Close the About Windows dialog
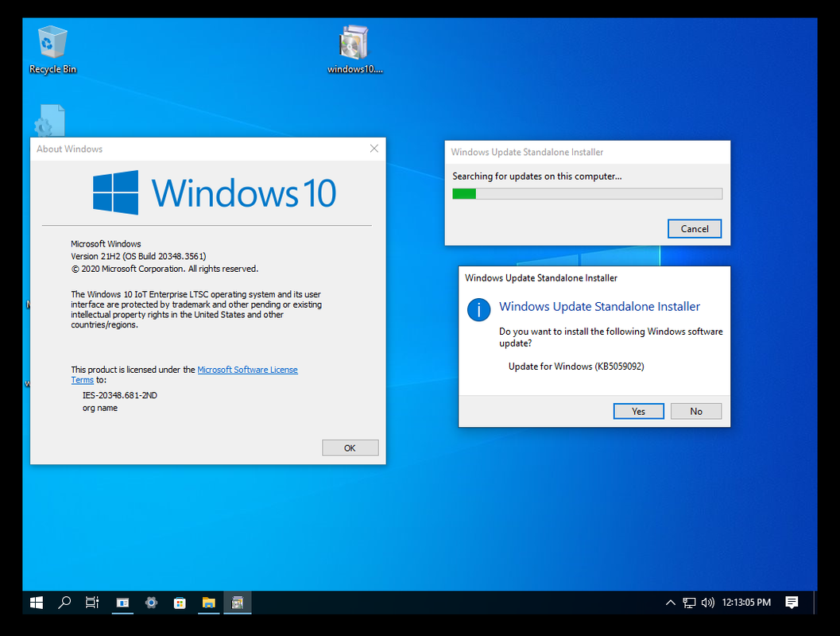Screen dimensions: 840x636 coord(374,149)
